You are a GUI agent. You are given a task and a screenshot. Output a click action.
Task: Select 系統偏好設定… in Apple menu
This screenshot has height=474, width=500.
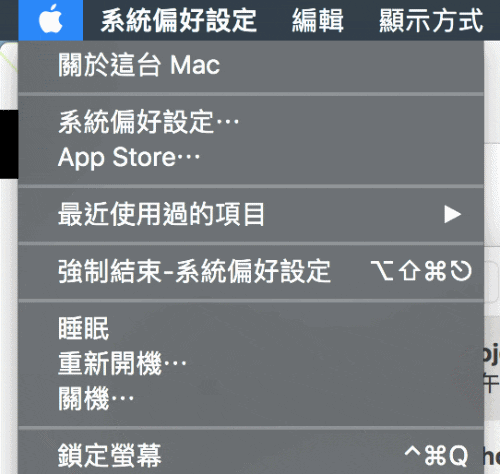tap(251, 122)
